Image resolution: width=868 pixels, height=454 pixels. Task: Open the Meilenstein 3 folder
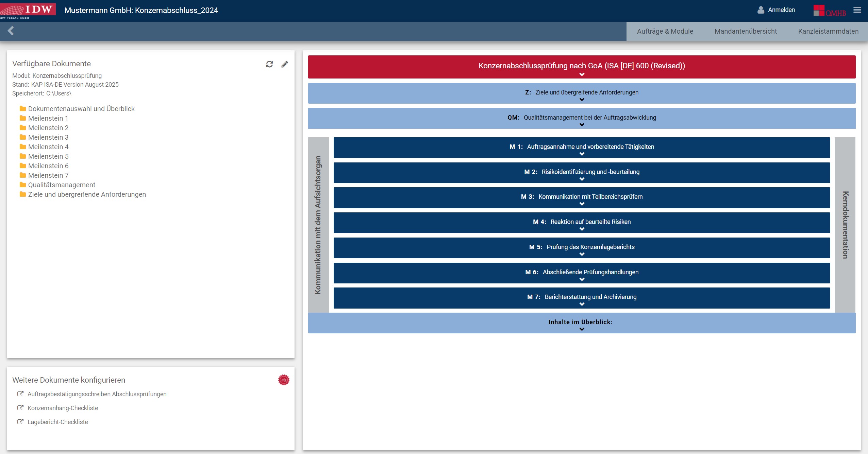click(48, 137)
